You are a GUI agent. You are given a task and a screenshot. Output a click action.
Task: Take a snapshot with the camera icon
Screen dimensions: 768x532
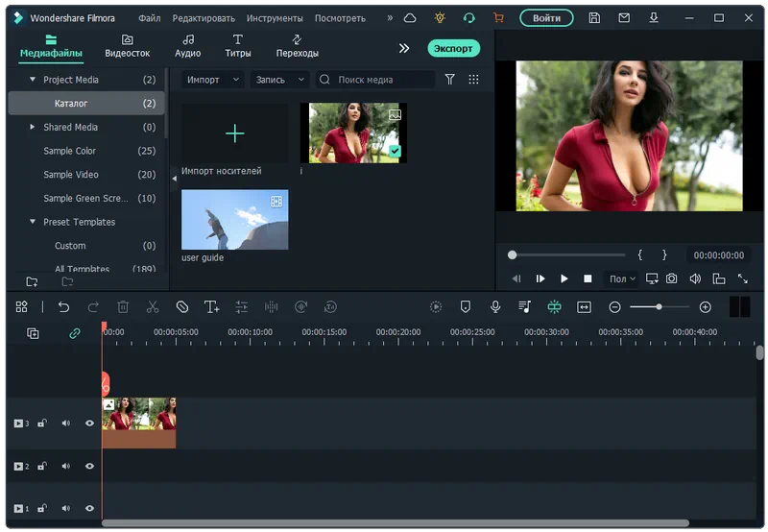point(672,278)
